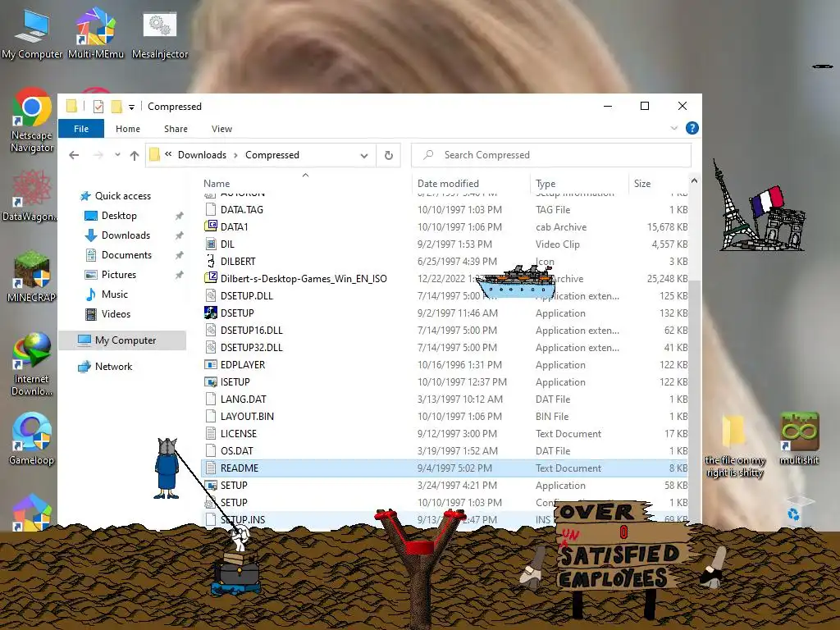Image resolution: width=840 pixels, height=630 pixels.
Task: Expand address bar previous locations dropdown
Action: pyautogui.click(x=364, y=155)
